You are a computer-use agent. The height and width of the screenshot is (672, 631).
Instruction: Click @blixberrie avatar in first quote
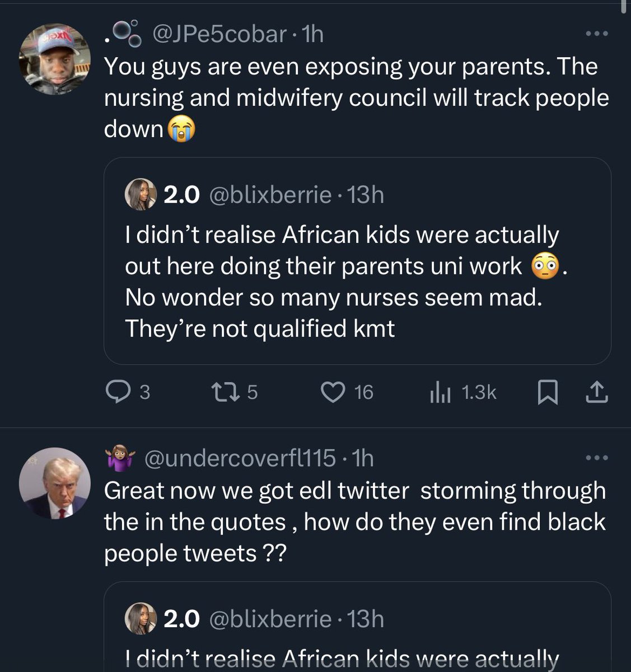pyautogui.click(x=140, y=194)
